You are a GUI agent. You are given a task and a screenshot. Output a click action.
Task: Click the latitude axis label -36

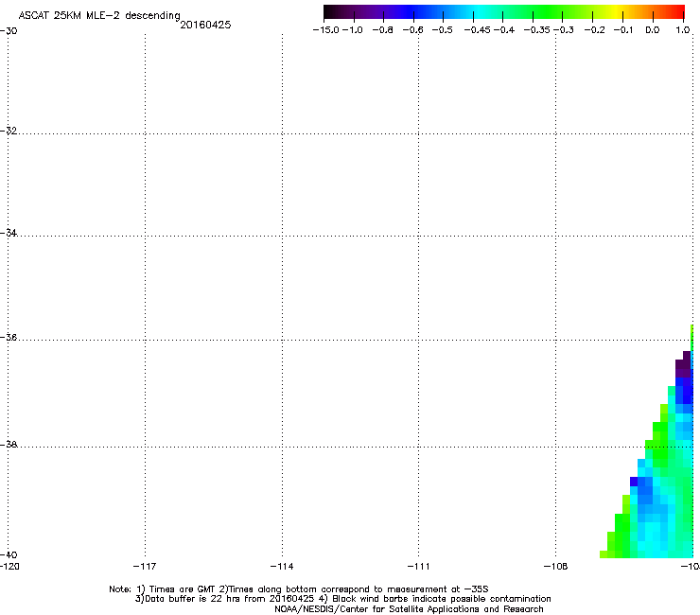[x=9, y=337]
